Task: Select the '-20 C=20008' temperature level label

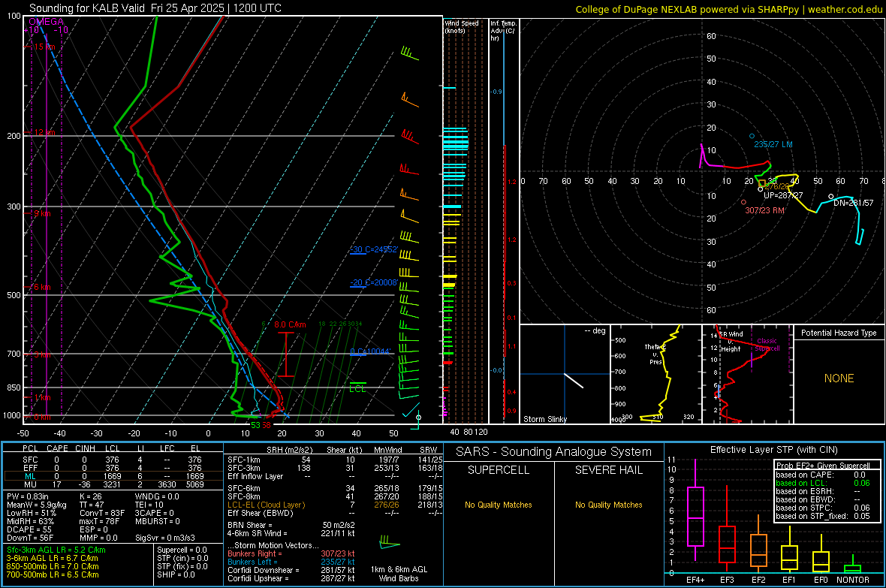Action: click(374, 282)
